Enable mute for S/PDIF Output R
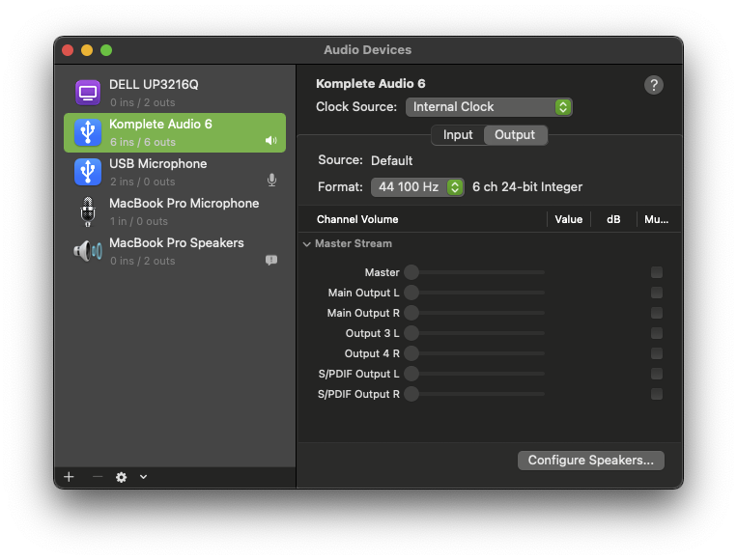737x560 pixels. [x=657, y=394]
